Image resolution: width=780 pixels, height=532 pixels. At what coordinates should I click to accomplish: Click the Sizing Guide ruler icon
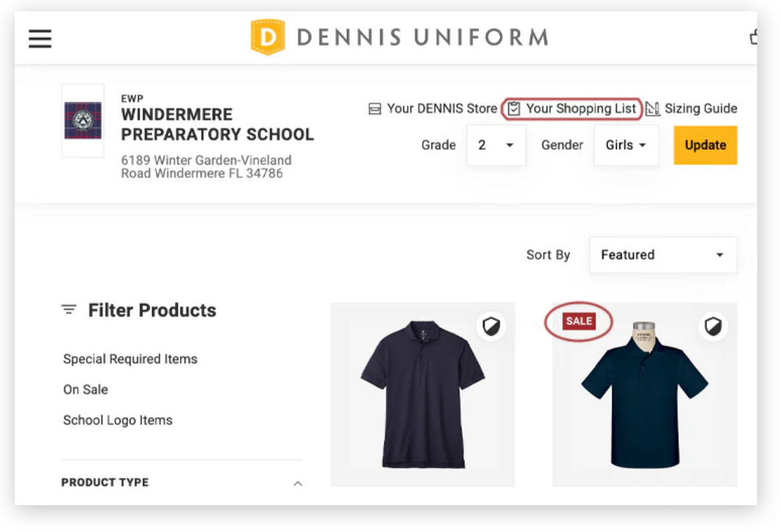pyautogui.click(x=653, y=109)
